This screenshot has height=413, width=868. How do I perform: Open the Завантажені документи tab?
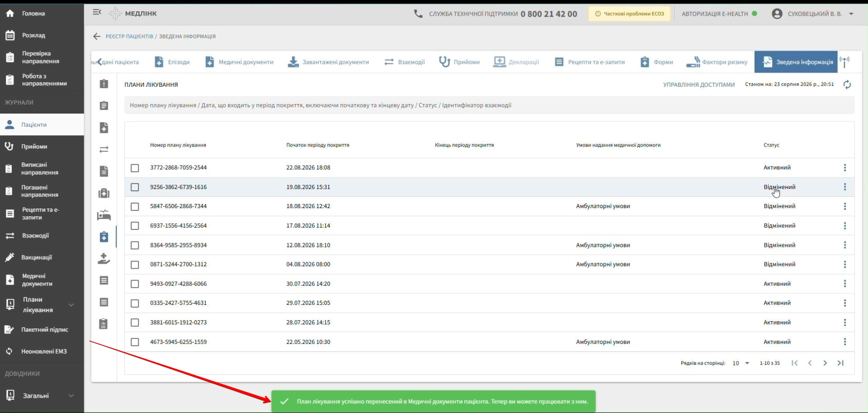(329, 62)
